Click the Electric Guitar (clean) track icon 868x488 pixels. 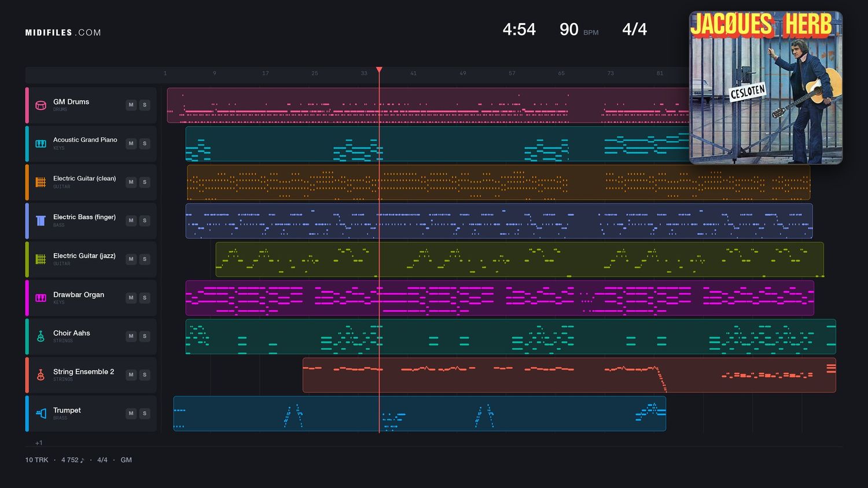(x=41, y=182)
